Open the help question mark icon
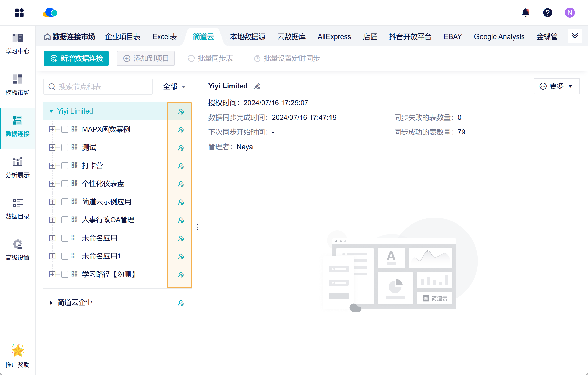This screenshot has height=375, width=588. coord(547,13)
